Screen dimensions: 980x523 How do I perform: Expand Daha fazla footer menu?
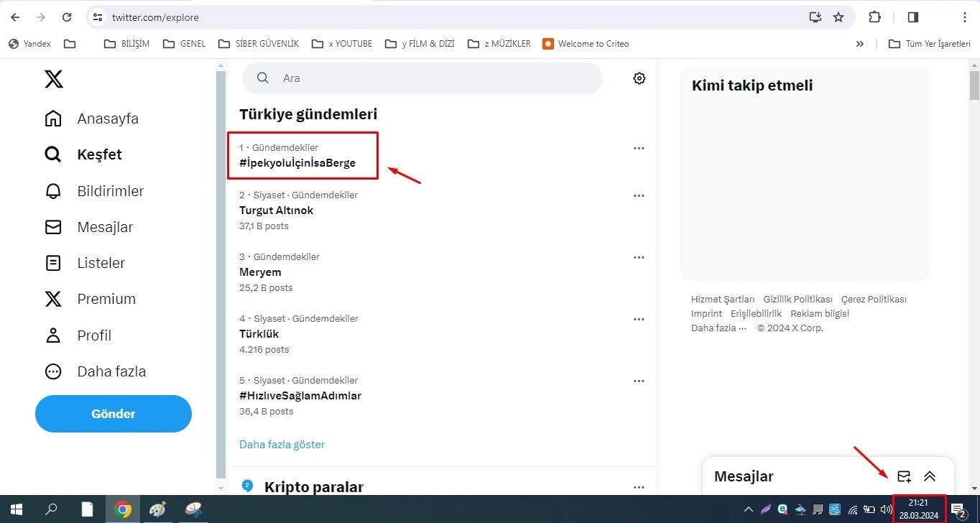[x=718, y=328]
